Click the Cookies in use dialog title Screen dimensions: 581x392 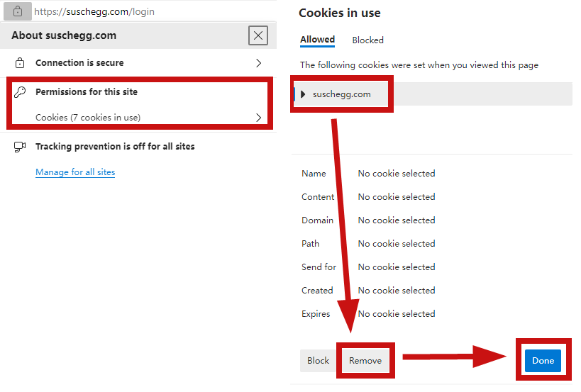click(339, 13)
